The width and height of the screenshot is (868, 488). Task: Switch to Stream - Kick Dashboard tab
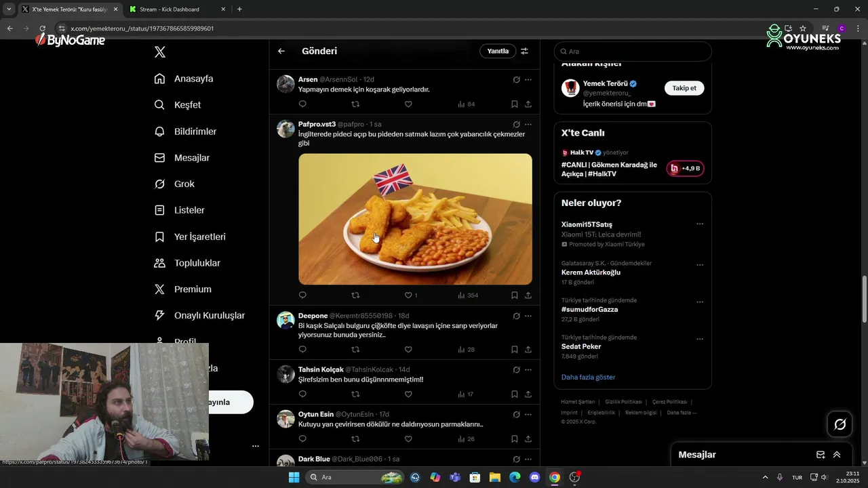[178, 9]
